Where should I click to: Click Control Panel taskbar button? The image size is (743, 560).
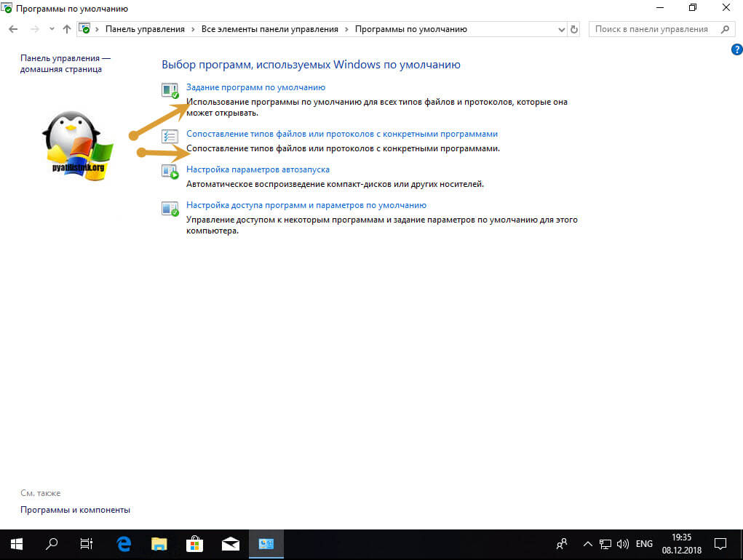[266, 545]
